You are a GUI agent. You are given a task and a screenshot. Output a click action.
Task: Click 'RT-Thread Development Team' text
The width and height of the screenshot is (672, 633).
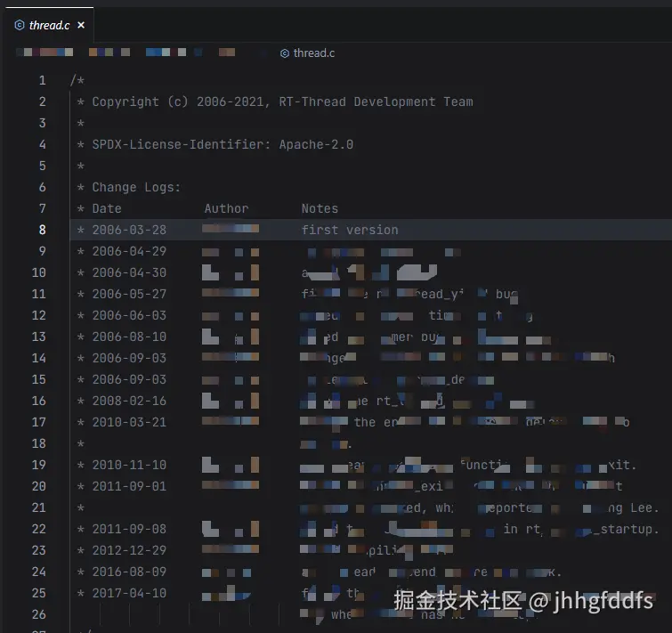tap(376, 102)
